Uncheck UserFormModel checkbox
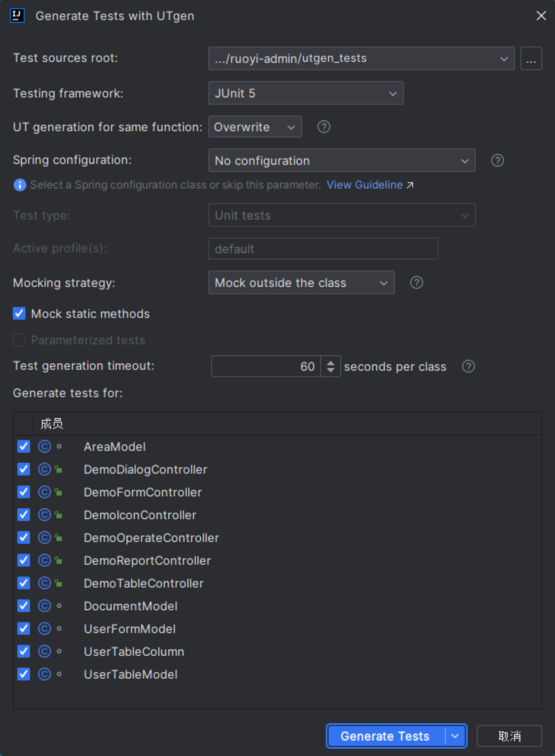 24,629
